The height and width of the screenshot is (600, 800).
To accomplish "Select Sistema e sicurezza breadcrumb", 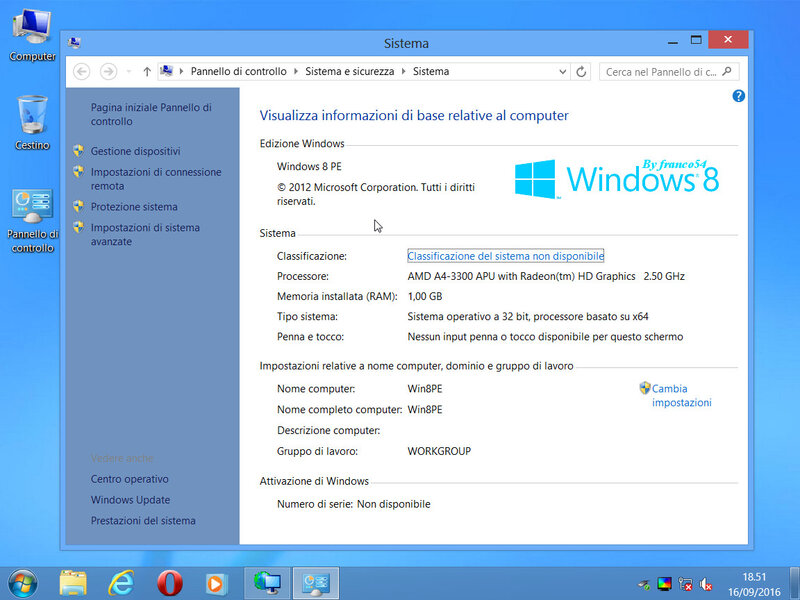I will coord(349,71).
